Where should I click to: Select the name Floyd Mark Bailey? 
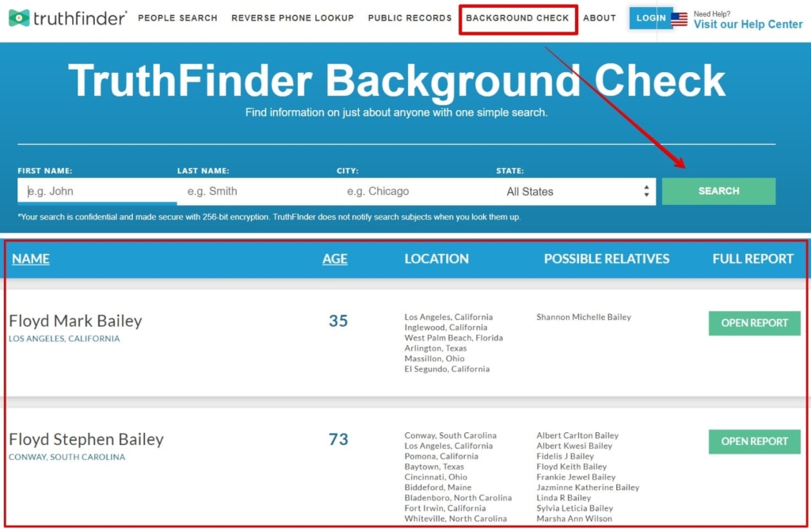[x=75, y=321]
